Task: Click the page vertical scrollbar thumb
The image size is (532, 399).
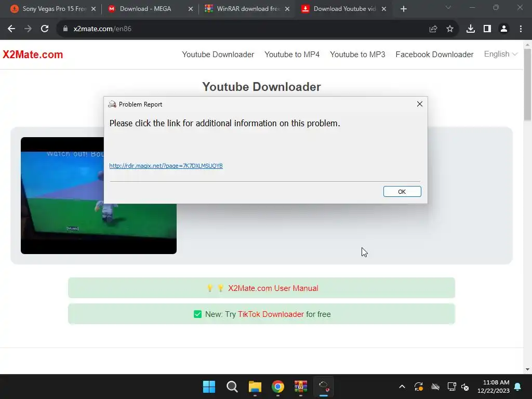Action: pos(527,85)
